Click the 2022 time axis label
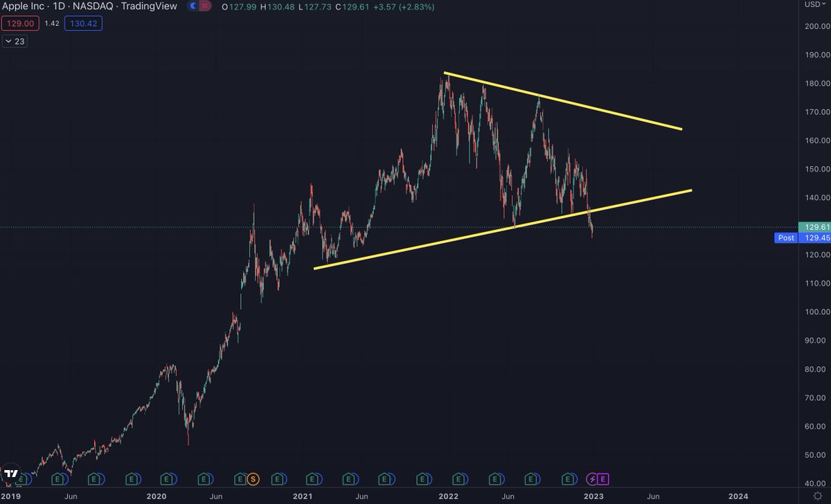 tap(448, 496)
